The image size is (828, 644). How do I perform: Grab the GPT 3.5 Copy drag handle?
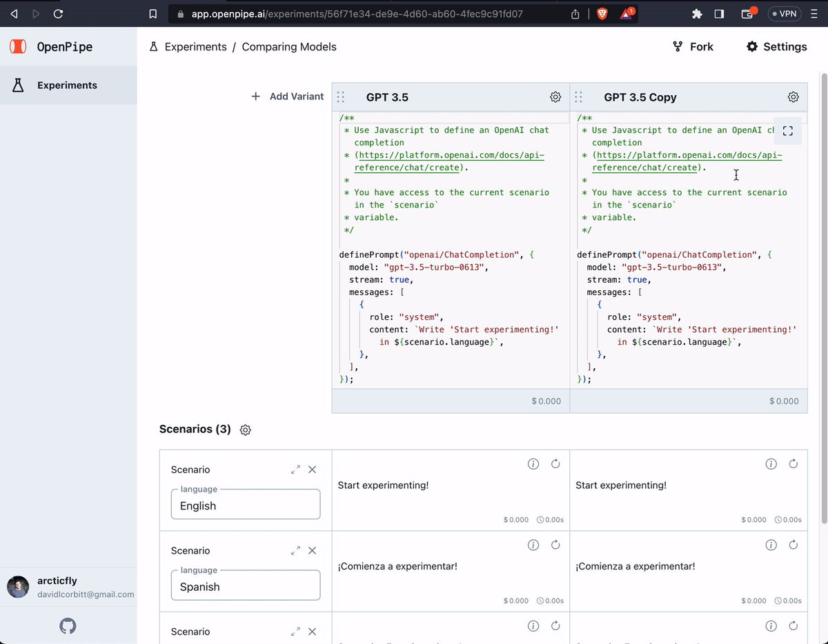[x=579, y=97]
